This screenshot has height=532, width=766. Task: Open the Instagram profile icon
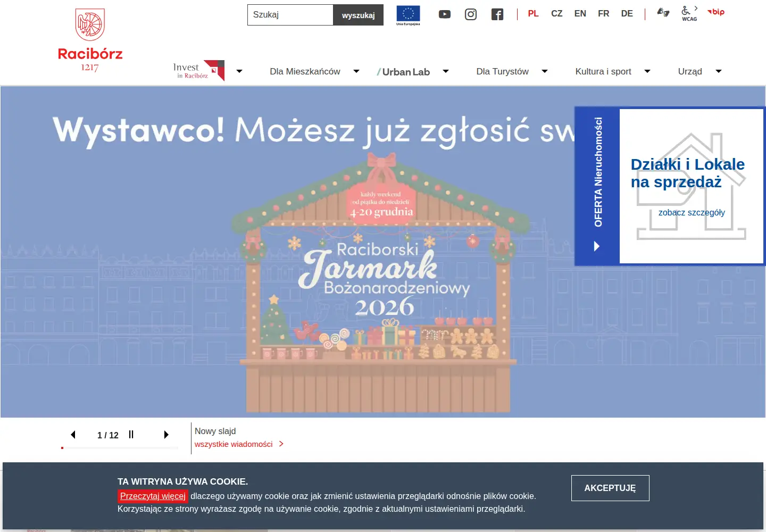(471, 14)
